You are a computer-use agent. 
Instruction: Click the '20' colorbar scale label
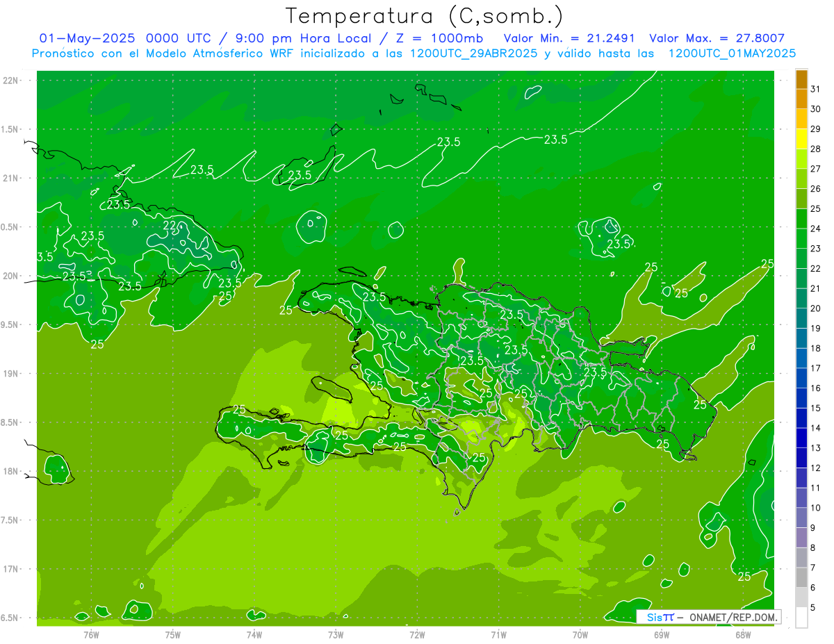(816, 308)
